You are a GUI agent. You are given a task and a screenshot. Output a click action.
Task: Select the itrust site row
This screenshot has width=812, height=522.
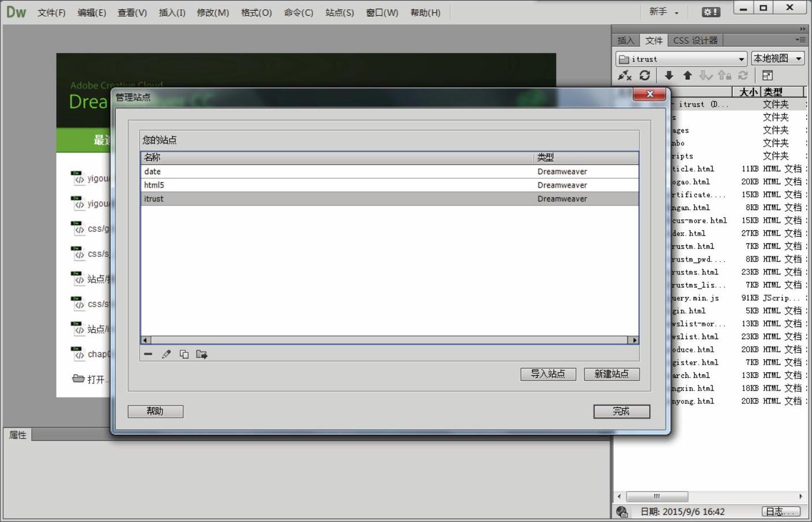(x=390, y=198)
